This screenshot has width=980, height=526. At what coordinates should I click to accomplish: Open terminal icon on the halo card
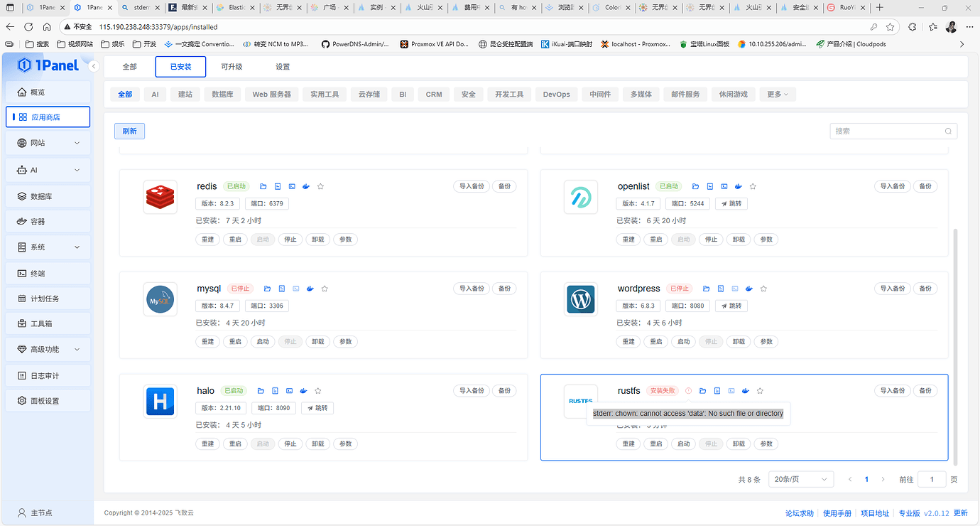(289, 390)
